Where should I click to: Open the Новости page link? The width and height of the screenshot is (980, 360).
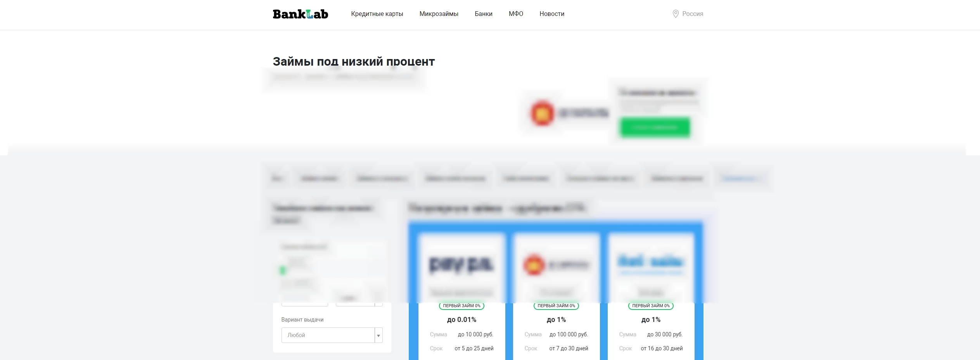point(552,14)
